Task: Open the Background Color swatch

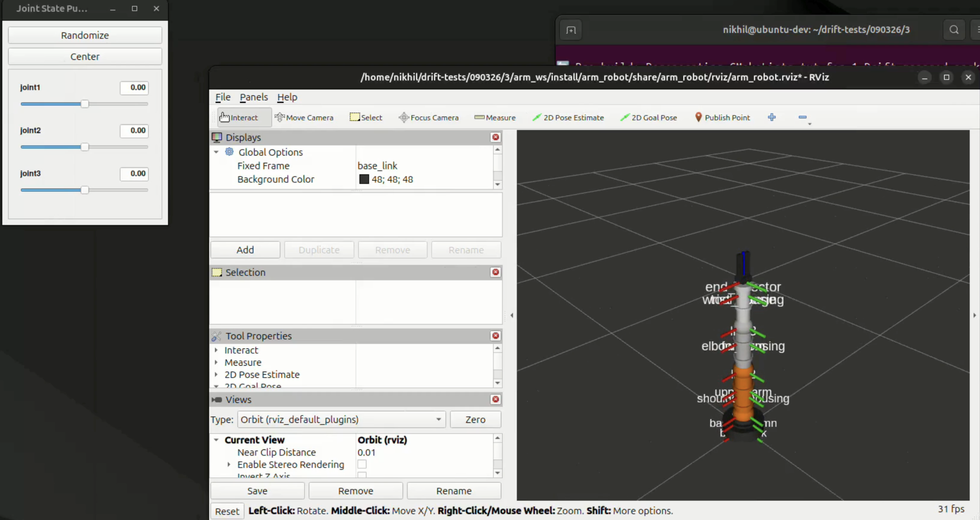Action: pos(364,179)
